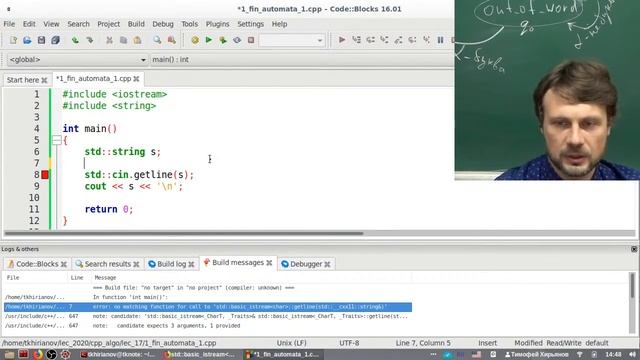Image resolution: width=640 pixels, height=360 pixels.
Task: Open Find with the magnifier icon
Action: 157,40
